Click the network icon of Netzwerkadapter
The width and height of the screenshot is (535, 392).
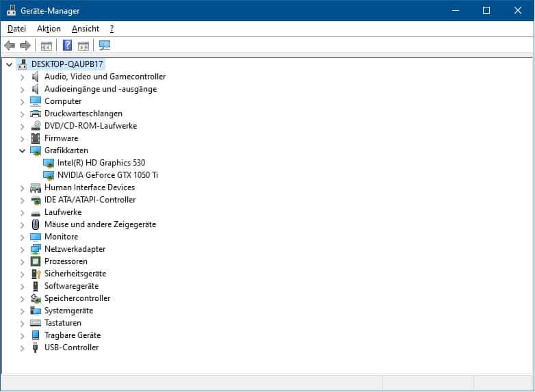point(36,249)
